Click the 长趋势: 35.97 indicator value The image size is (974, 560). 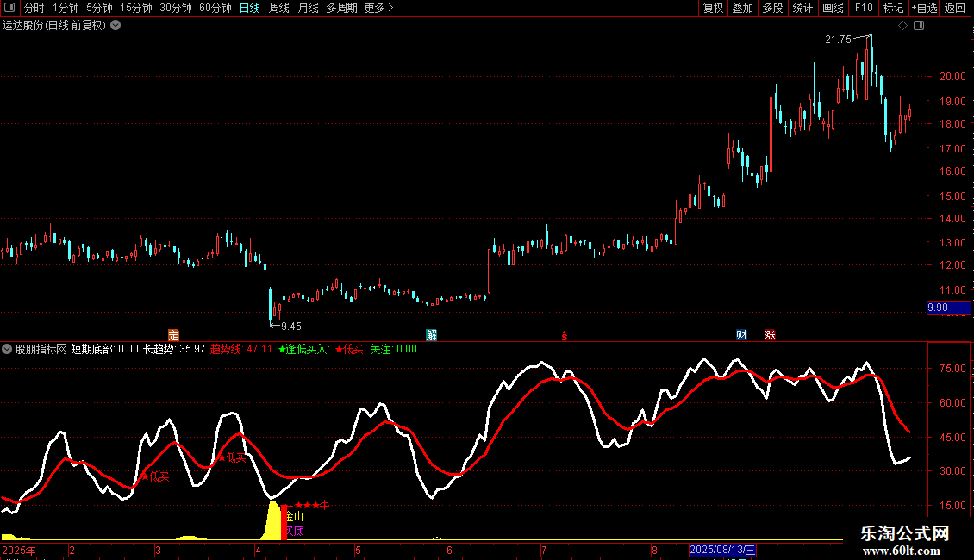pyautogui.click(x=174, y=349)
